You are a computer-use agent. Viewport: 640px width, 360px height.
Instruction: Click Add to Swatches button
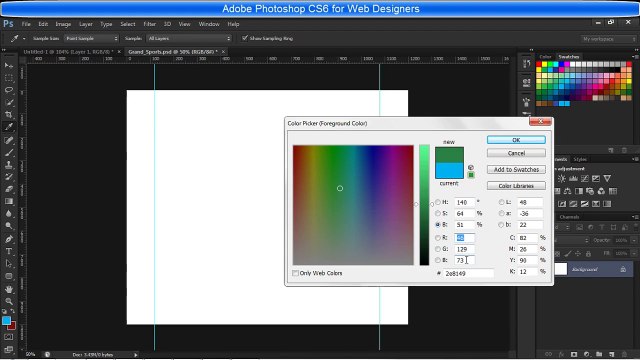[x=516, y=169]
